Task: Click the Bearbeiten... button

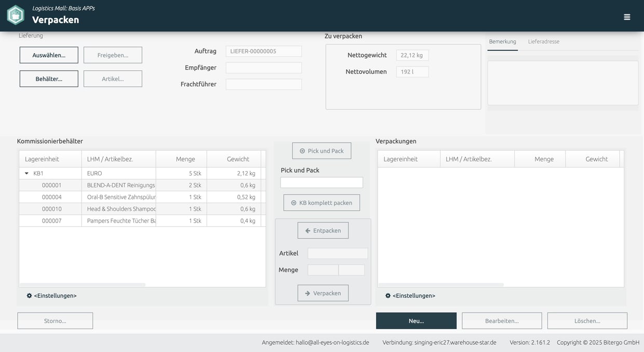Action: tap(502, 321)
